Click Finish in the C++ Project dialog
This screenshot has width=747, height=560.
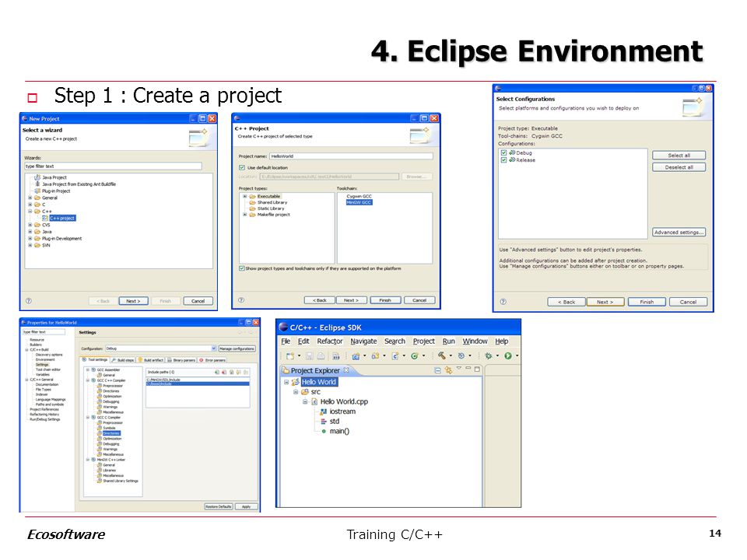385,300
